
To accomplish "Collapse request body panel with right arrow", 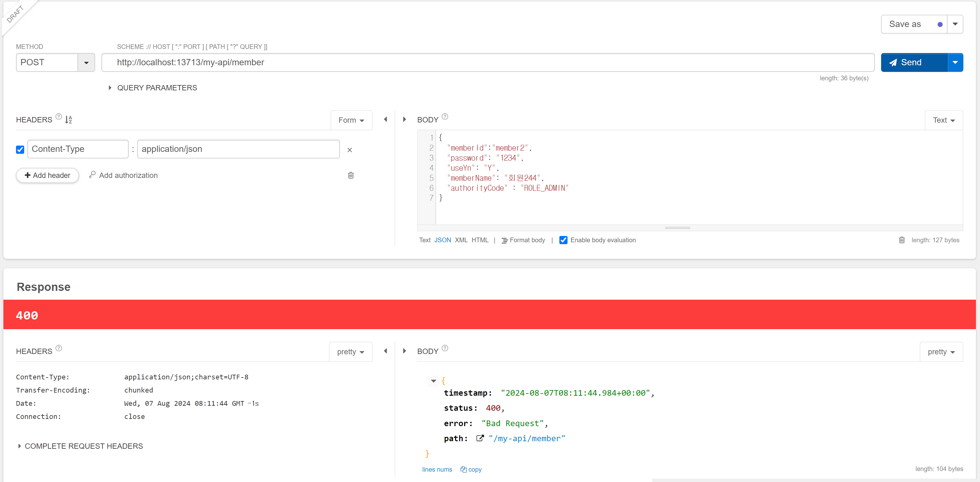I will click(x=404, y=120).
